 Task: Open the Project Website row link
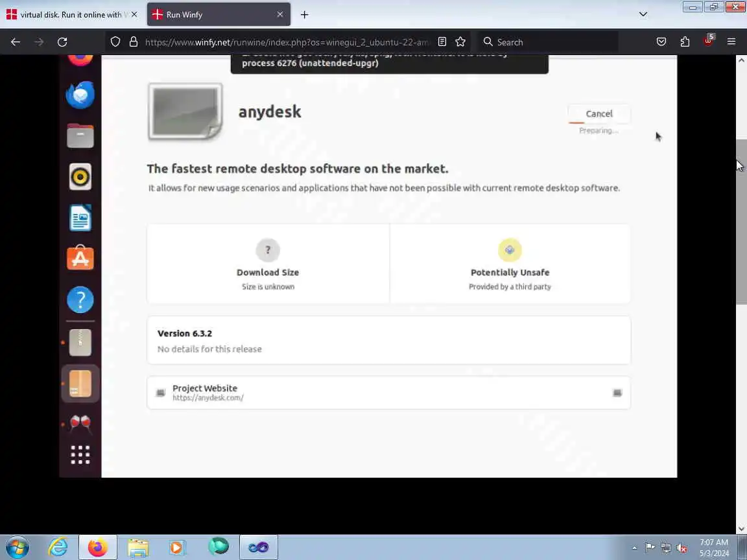(389, 393)
